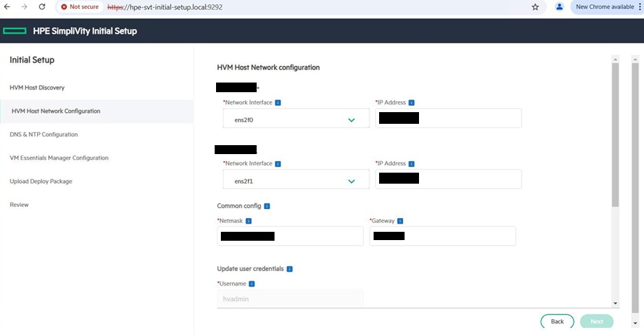Focus the IP Address field for ens2f0
This screenshot has width=644, height=335.
pos(449,118)
